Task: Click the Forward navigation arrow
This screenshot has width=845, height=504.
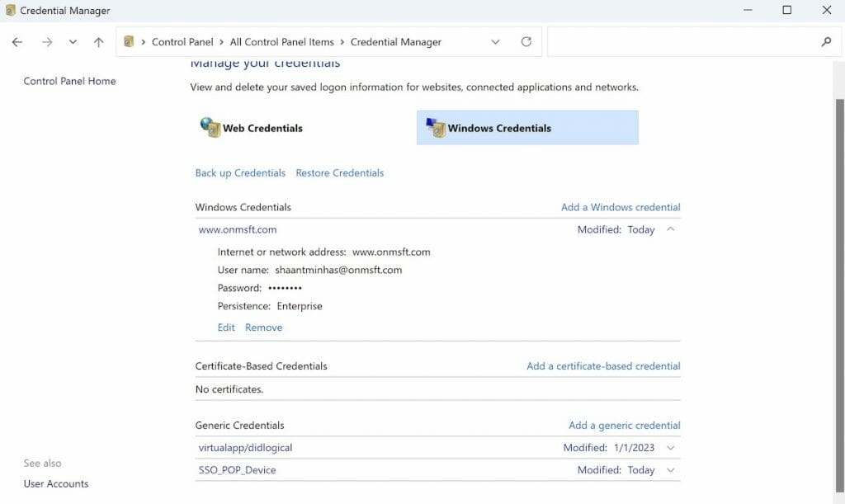Action: pos(47,42)
